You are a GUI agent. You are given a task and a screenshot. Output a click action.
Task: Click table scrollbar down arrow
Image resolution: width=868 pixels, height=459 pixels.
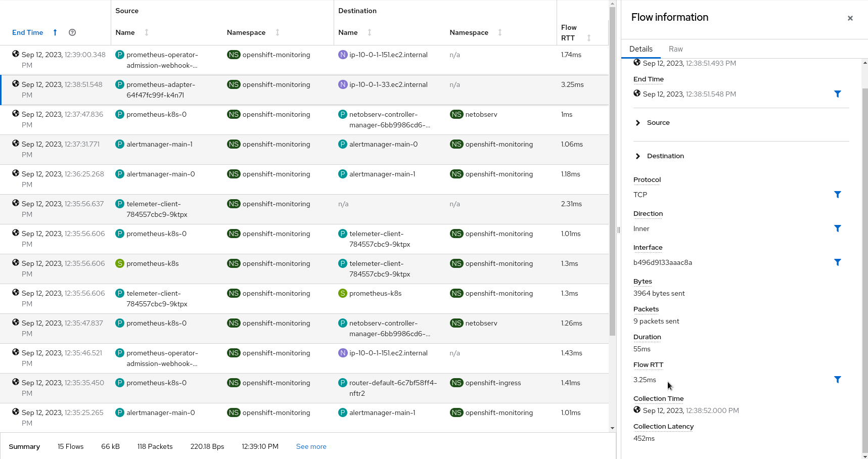click(612, 428)
